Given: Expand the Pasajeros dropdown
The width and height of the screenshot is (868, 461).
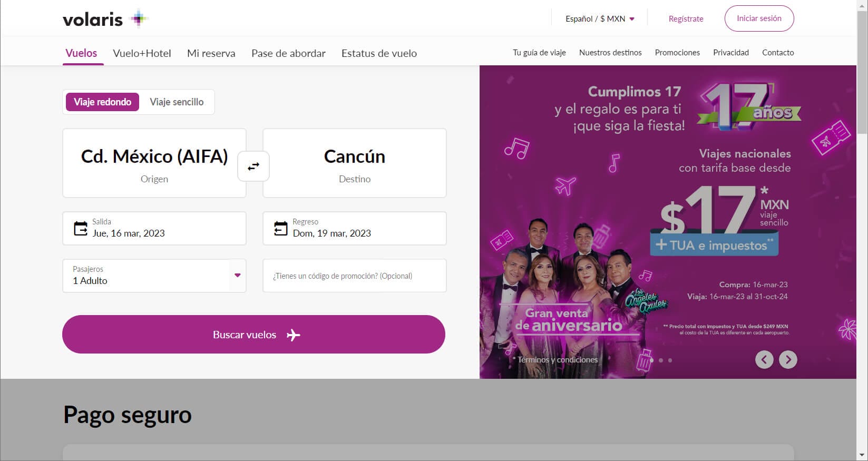Looking at the screenshot, I should coord(237,276).
